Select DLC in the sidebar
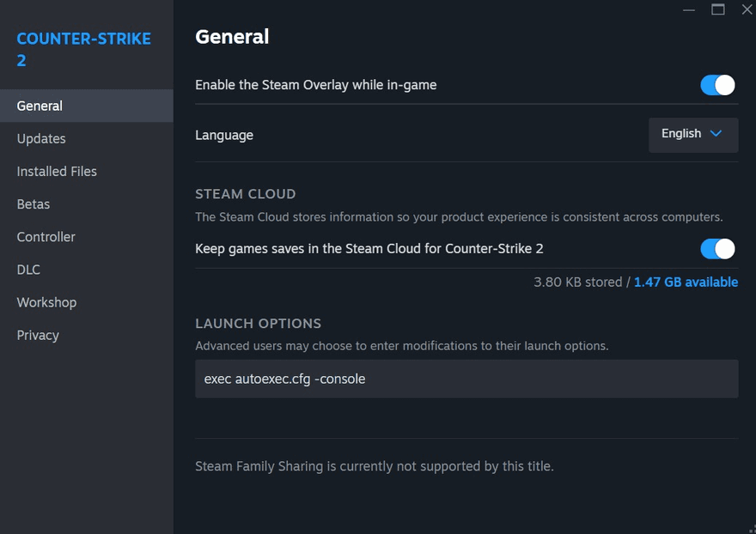The image size is (756, 534). pos(28,270)
